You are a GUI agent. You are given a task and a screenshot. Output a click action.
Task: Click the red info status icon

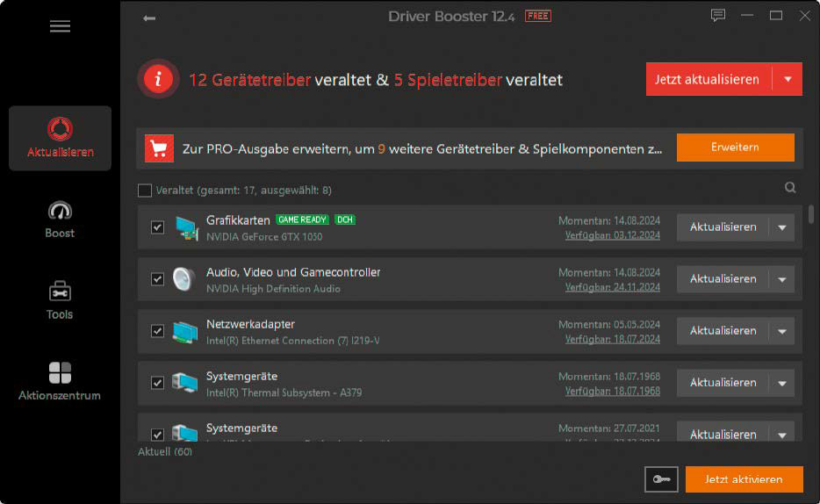pos(158,79)
